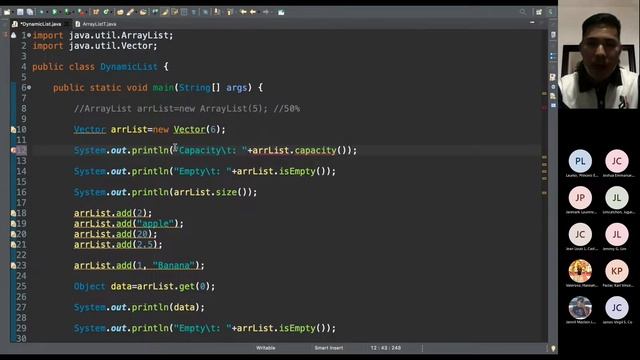Select the presenter video thumbnail
This screenshot has width=640, height=360.
[598, 54]
